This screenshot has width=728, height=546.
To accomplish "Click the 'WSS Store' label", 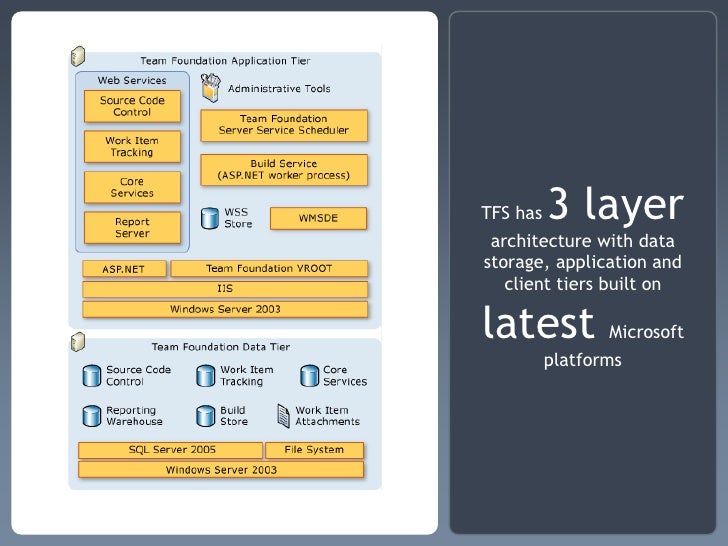I will (238, 218).
